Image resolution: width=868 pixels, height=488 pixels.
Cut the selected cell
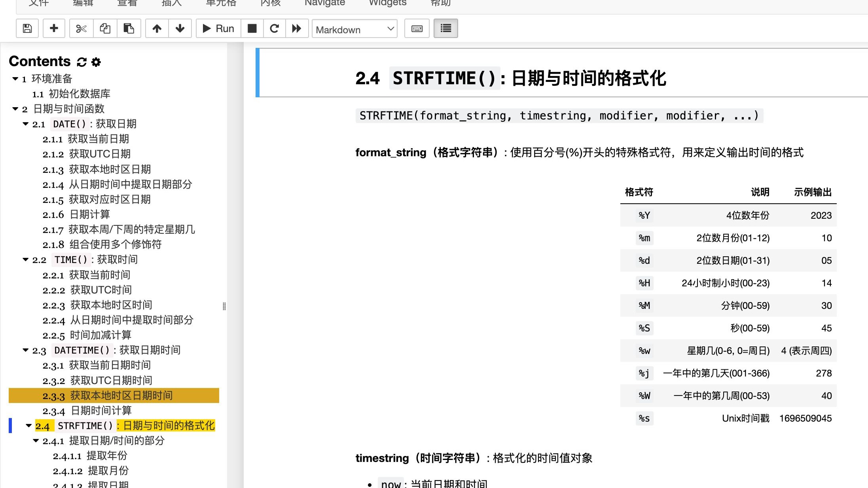coord(81,28)
